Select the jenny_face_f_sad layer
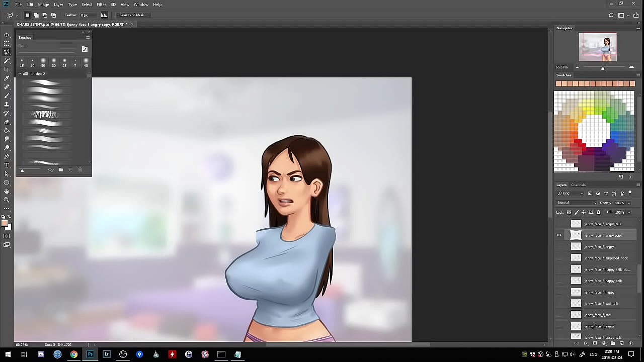644x362 pixels. [598, 315]
